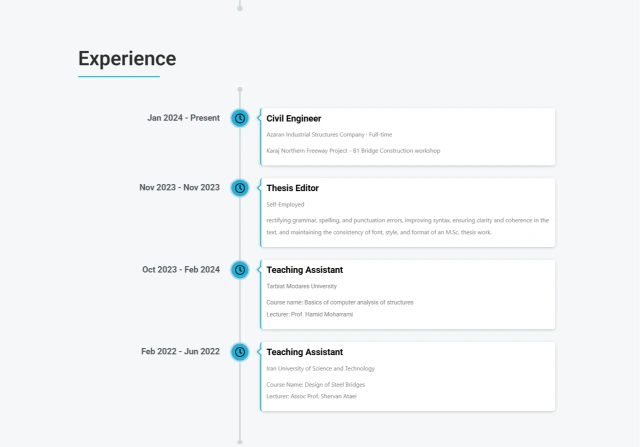Click the Experience section heading

point(127,59)
